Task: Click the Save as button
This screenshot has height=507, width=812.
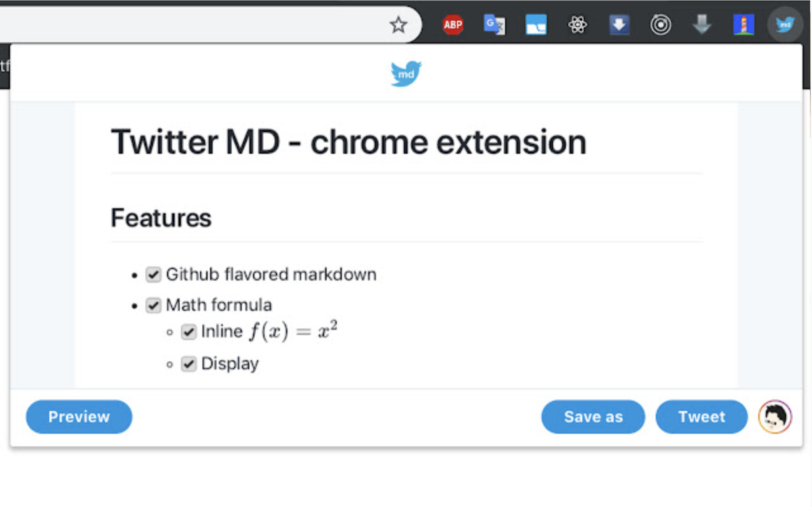Action: click(593, 417)
